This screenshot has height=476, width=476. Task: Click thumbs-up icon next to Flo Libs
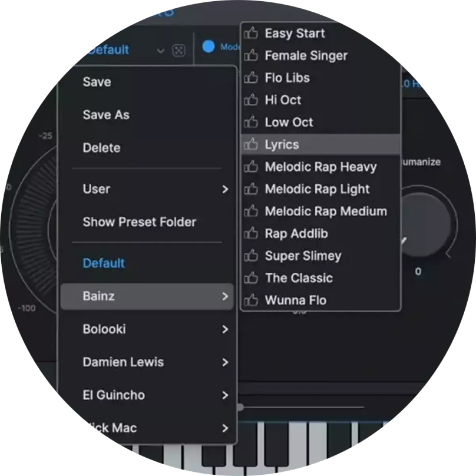click(x=251, y=78)
